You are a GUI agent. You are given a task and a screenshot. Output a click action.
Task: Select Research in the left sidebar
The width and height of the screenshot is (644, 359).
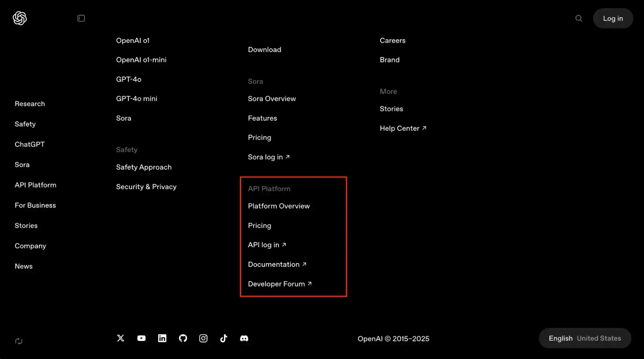(x=30, y=104)
